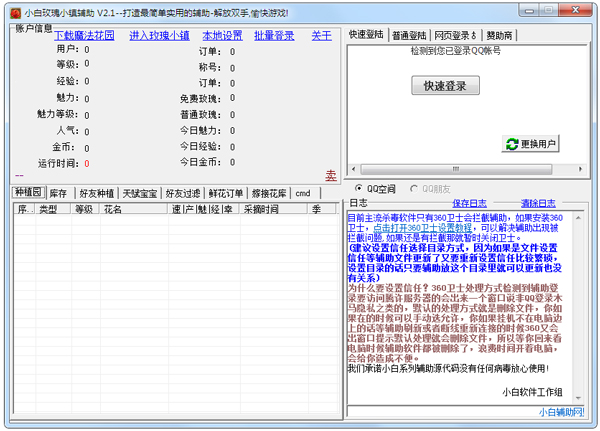Open the 下载魔法花园 link

tap(84, 36)
